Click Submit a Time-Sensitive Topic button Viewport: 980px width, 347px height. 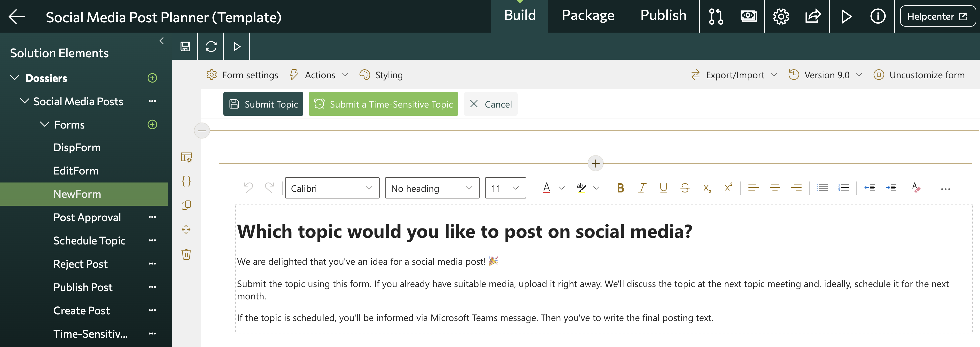point(383,104)
